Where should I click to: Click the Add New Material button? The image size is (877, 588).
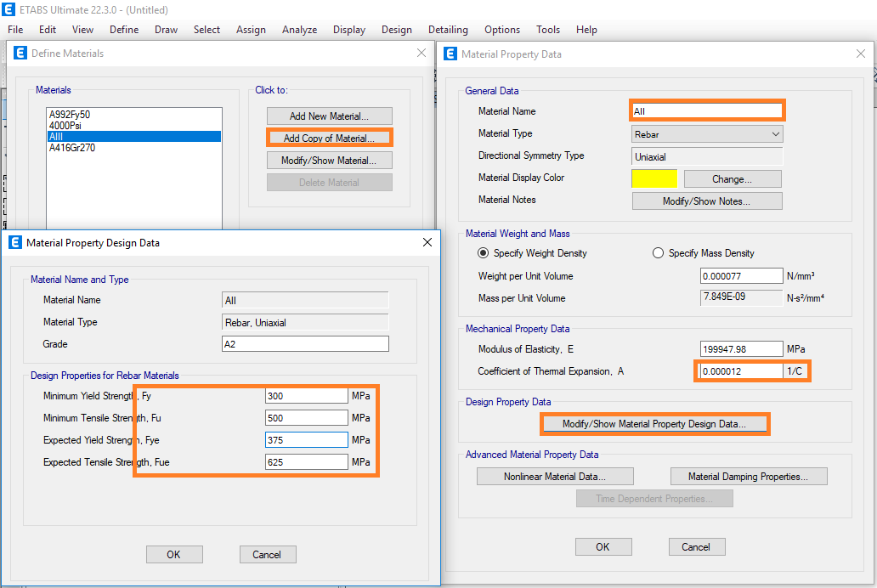330,116
